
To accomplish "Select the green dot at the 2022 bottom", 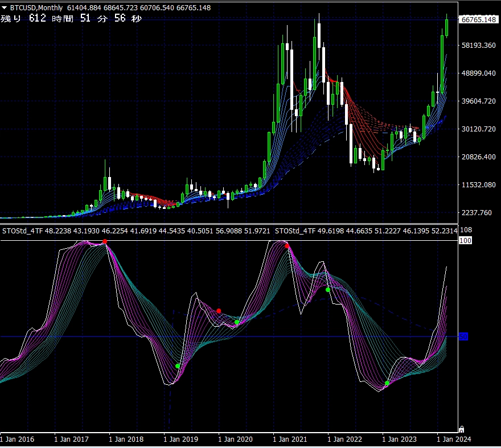I will click(x=387, y=383).
